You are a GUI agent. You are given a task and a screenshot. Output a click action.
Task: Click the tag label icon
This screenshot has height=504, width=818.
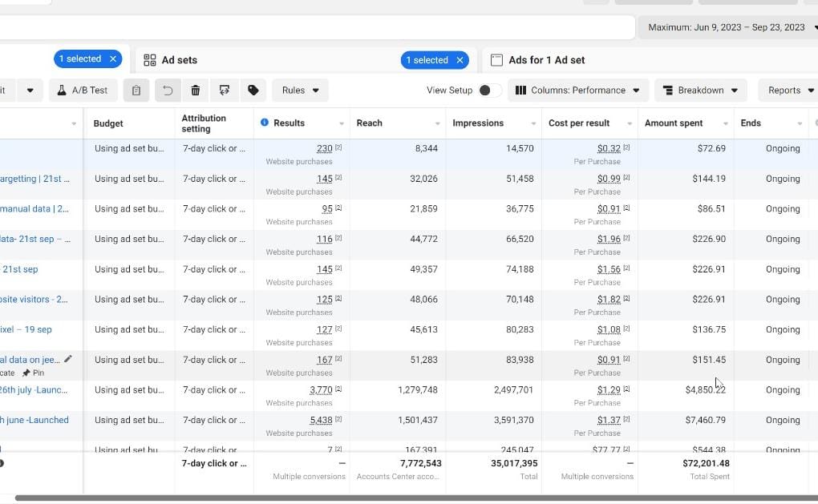(x=253, y=91)
